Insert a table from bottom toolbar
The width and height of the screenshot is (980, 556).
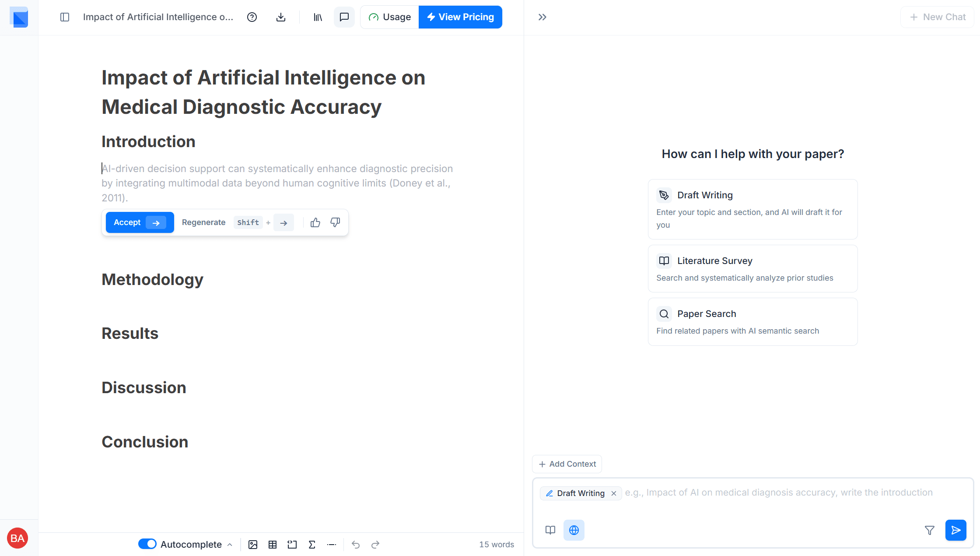(x=273, y=544)
